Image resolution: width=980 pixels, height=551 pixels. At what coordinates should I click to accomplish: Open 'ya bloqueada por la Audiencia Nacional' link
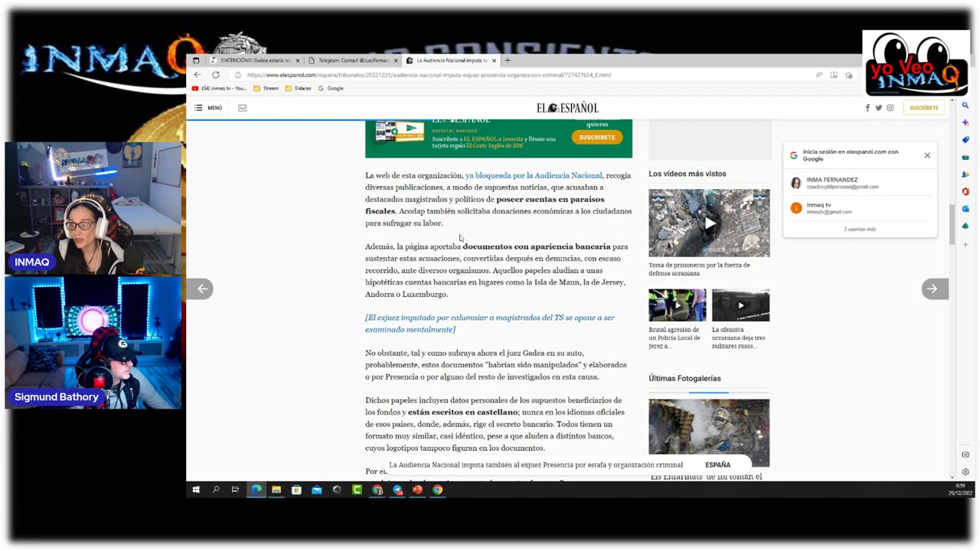point(534,175)
